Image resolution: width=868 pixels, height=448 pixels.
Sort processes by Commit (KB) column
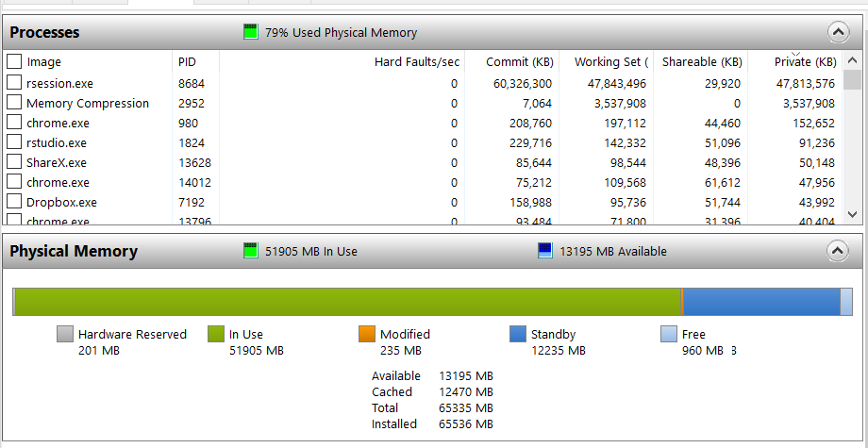tap(519, 62)
